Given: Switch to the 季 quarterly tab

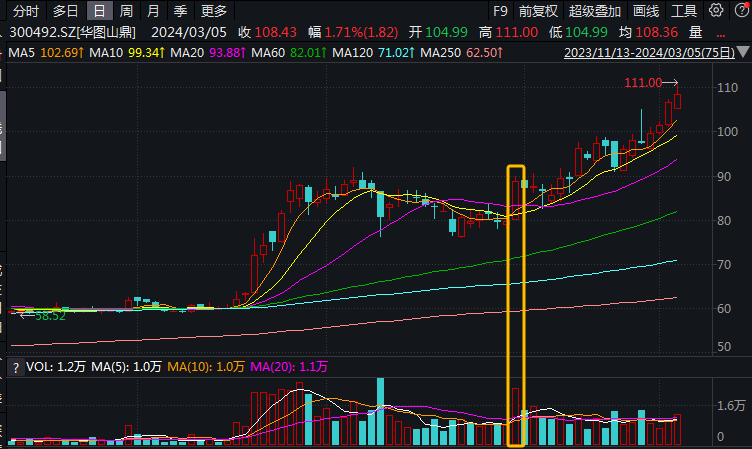Looking at the screenshot, I should point(180,11).
